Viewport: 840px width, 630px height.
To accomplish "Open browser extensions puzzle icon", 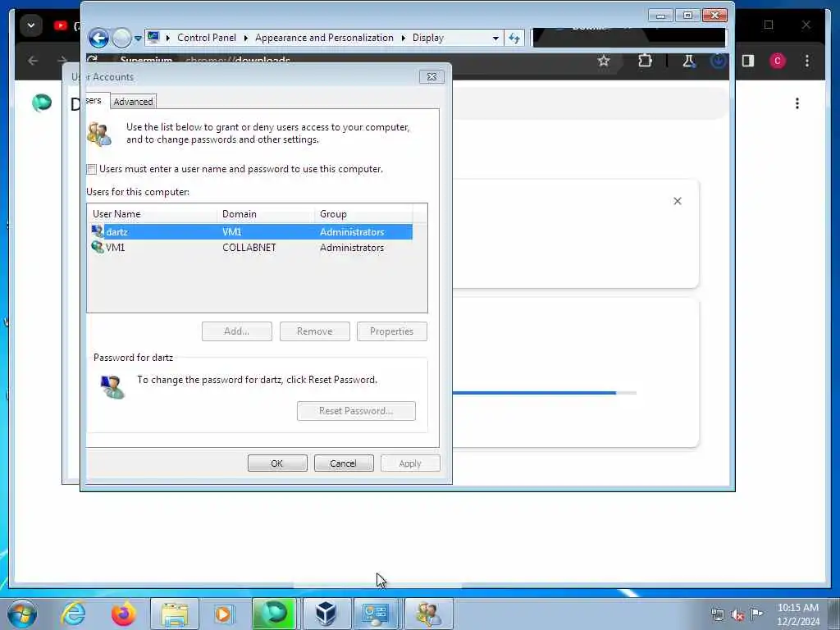I will point(645,61).
